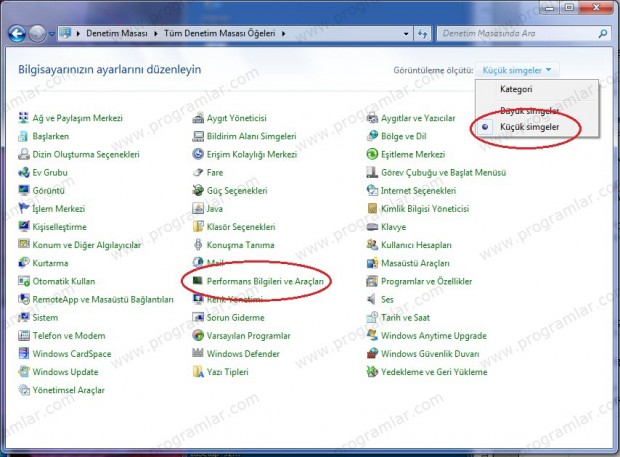Screen dimensions: 620x457
Task: Choose Büyük simgeler from the view menu
Action: pos(529,111)
